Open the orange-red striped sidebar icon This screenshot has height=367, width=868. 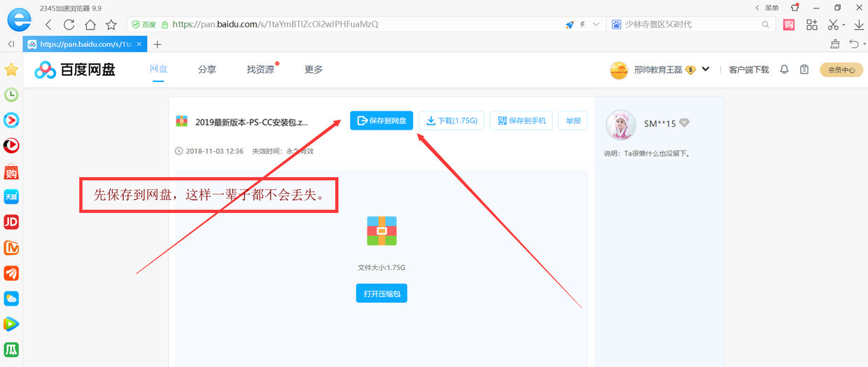click(x=11, y=273)
